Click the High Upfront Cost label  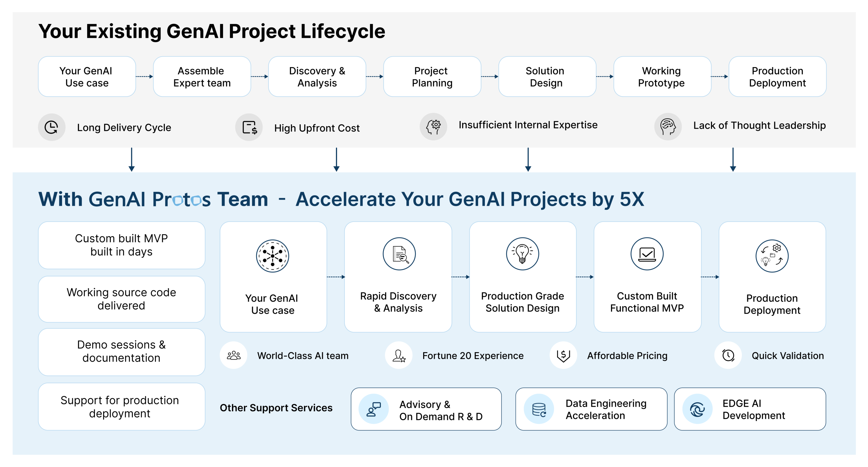(x=317, y=128)
